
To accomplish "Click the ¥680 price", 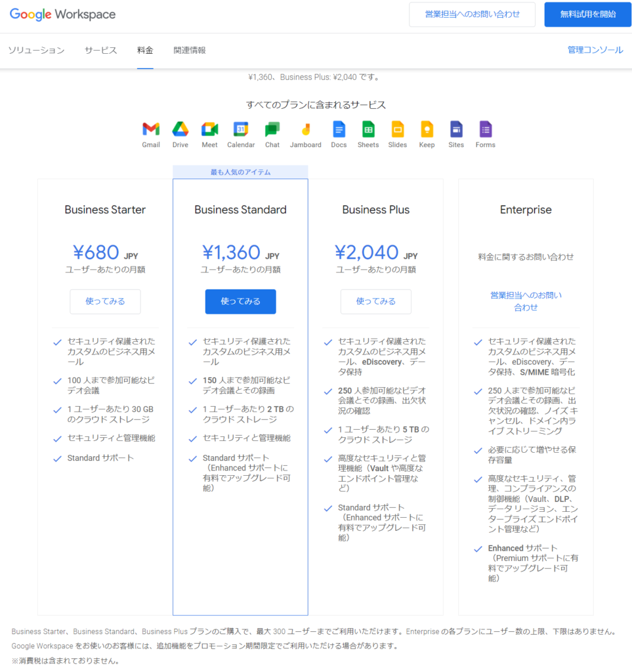I will [96, 252].
